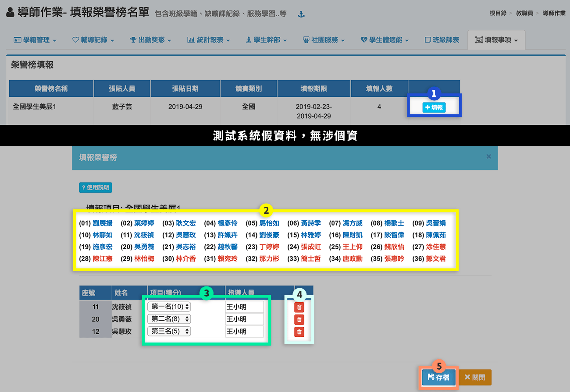
Task: Click the anchor icon beside the page title
Action: (x=301, y=14)
